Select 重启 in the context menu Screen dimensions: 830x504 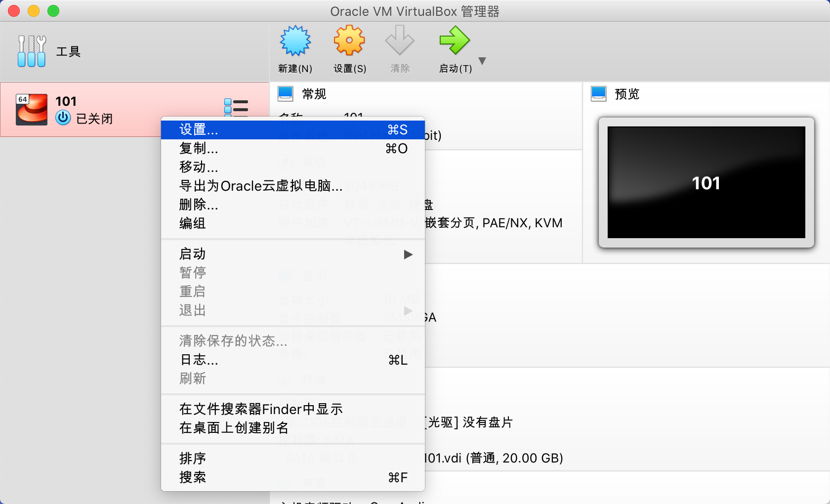click(293, 292)
